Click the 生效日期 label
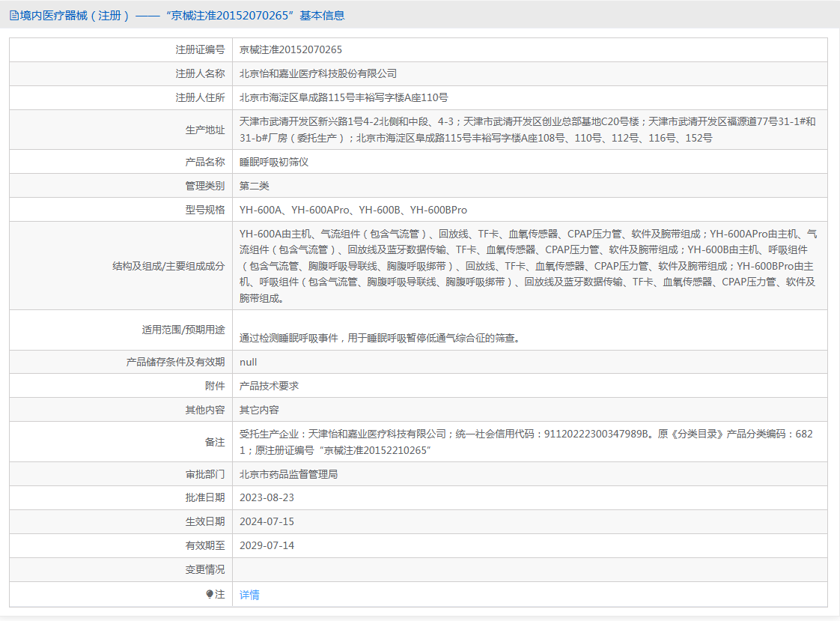The width and height of the screenshot is (840, 621). [204, 521]
